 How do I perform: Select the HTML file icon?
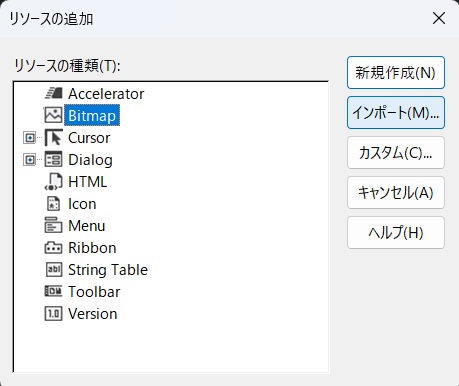(x=53, y=182)
